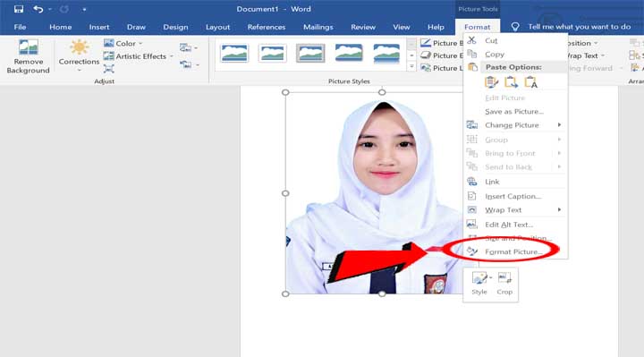Apply the fifth, reflected picture style thumbnail
This screenshot has height=357, width=644.
click(x=387, y=54)
